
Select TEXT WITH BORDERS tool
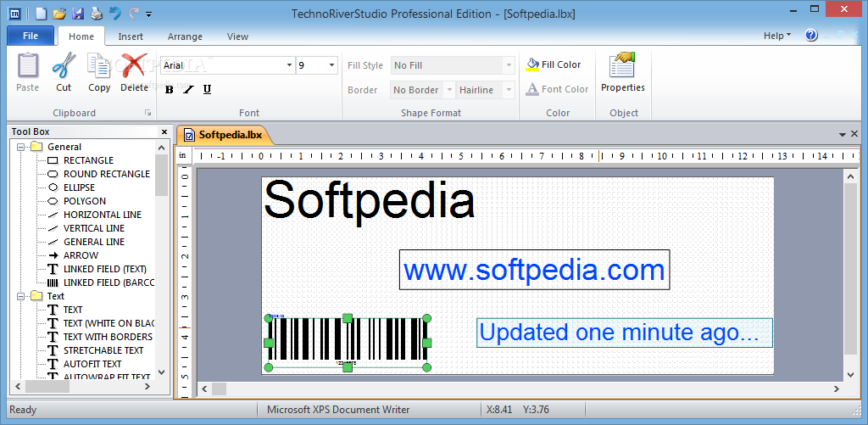pyautogui.click(x=100, y=337)
